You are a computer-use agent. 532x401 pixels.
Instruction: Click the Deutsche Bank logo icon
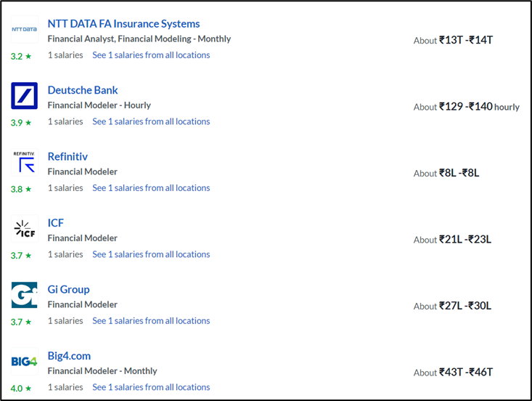click(x=25, y=96)
